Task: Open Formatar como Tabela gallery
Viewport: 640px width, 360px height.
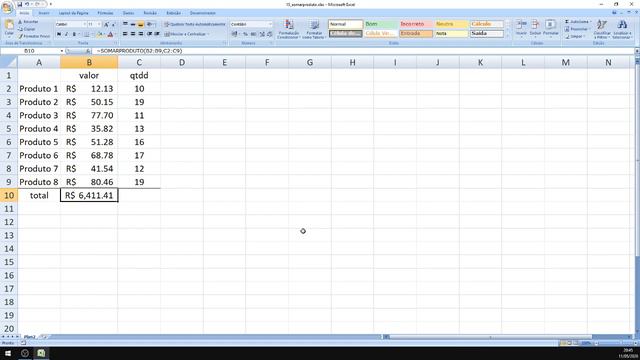Action: (x=314, y=29)
